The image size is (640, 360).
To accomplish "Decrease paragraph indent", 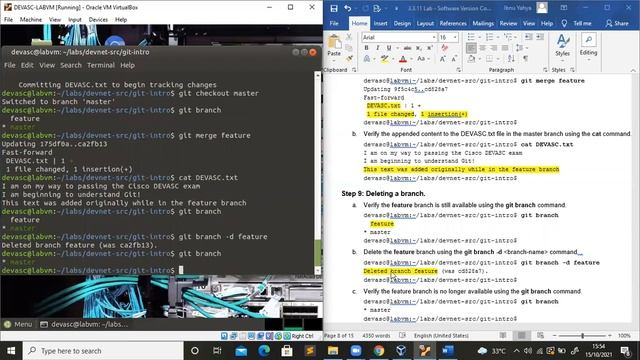I will pyautogui.click(x=529, y=37).
